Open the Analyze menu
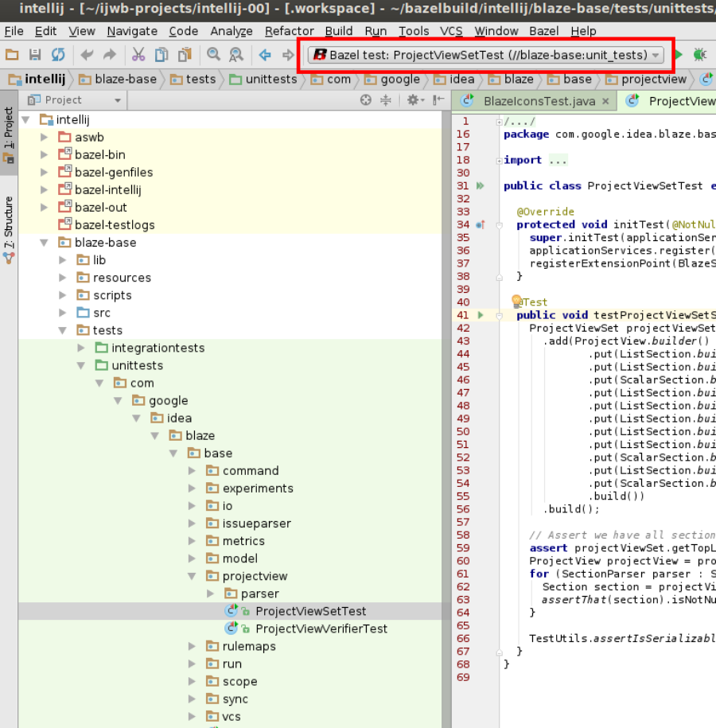Screen dimensions: 716x728 click(232, 31)
